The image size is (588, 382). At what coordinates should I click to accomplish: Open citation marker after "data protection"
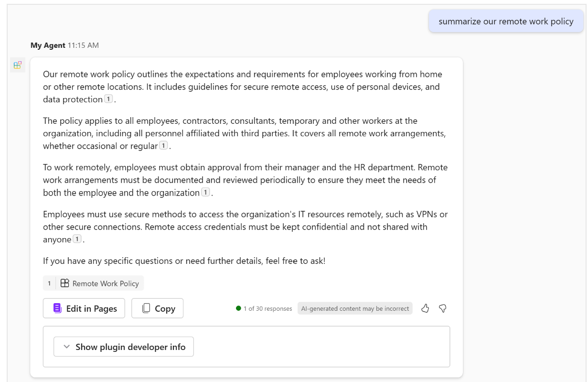(x=109, y=99)
